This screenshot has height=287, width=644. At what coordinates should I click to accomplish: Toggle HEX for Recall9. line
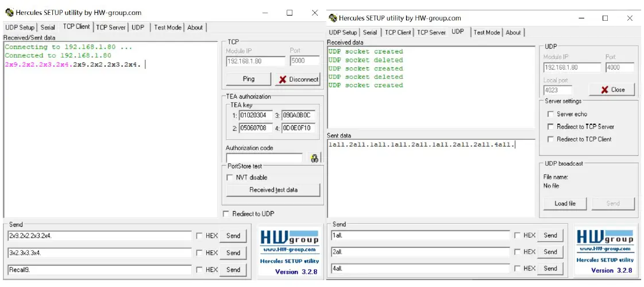coord(199,270)
